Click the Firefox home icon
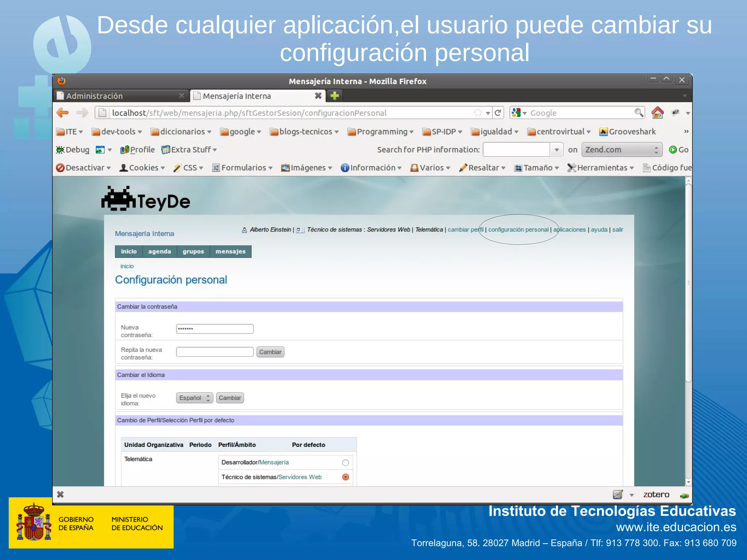This screenshot has width=747, height=560. click(657, 113)
